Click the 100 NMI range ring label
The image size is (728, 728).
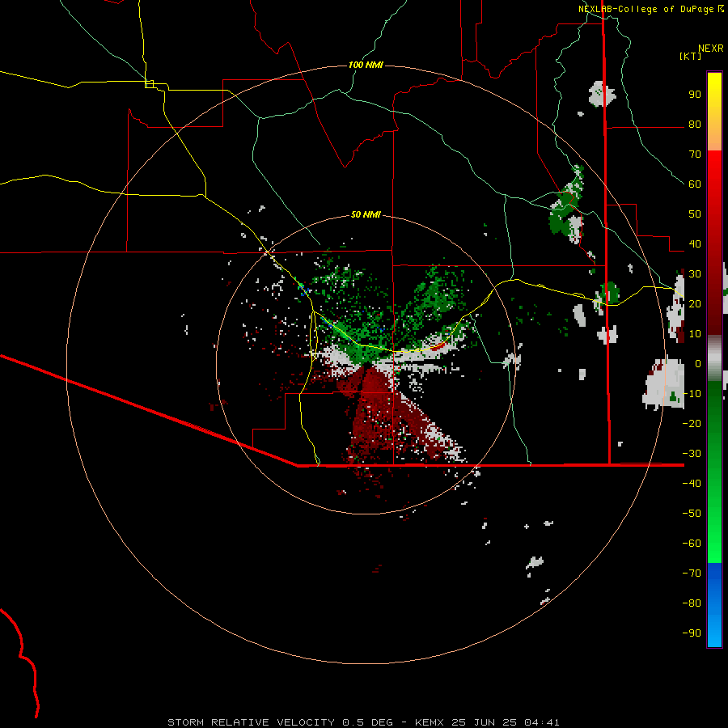point(366,65)
